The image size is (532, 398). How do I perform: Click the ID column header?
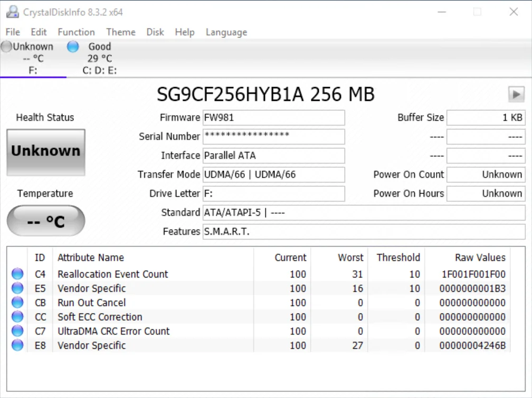click(x=40, y=258)
